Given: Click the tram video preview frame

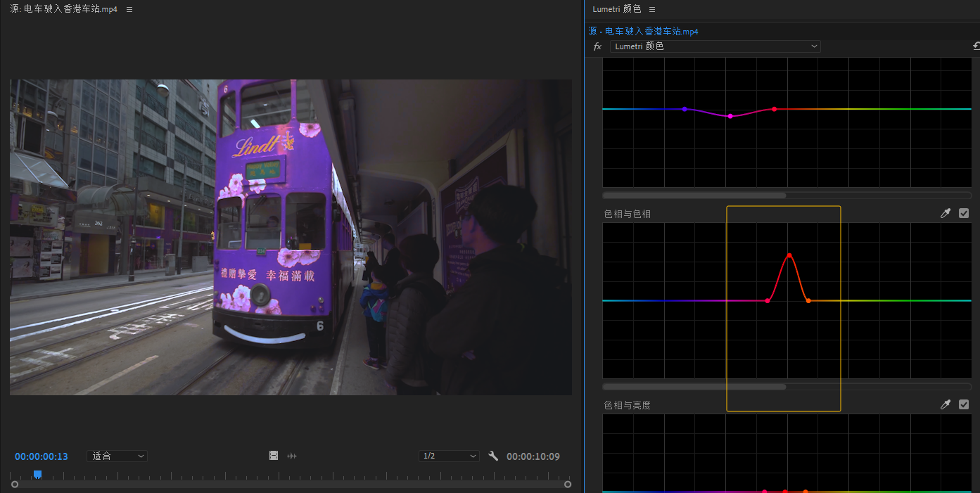Looking at the screenshot, I should pos(291,237).
